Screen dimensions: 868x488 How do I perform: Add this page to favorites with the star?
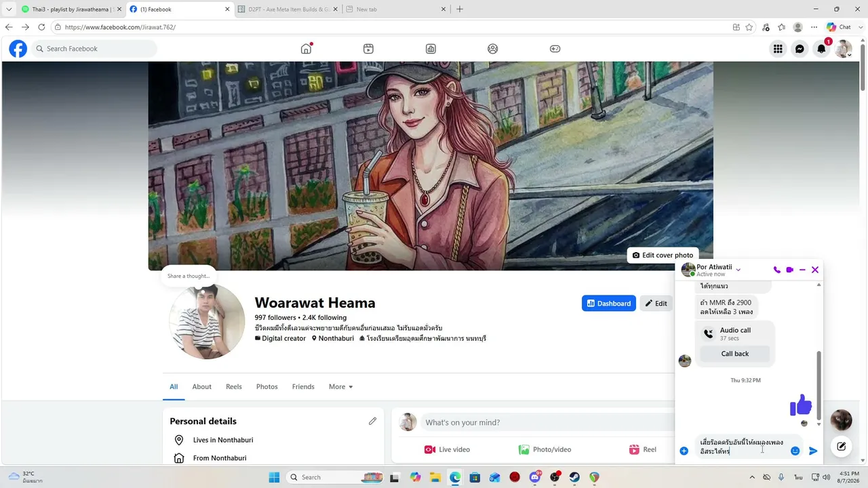(x=749, y=27)
